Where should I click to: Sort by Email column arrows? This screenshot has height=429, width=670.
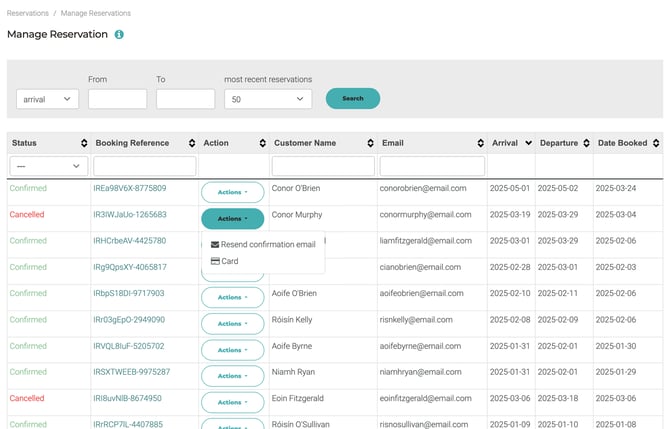tap(481, 143)
